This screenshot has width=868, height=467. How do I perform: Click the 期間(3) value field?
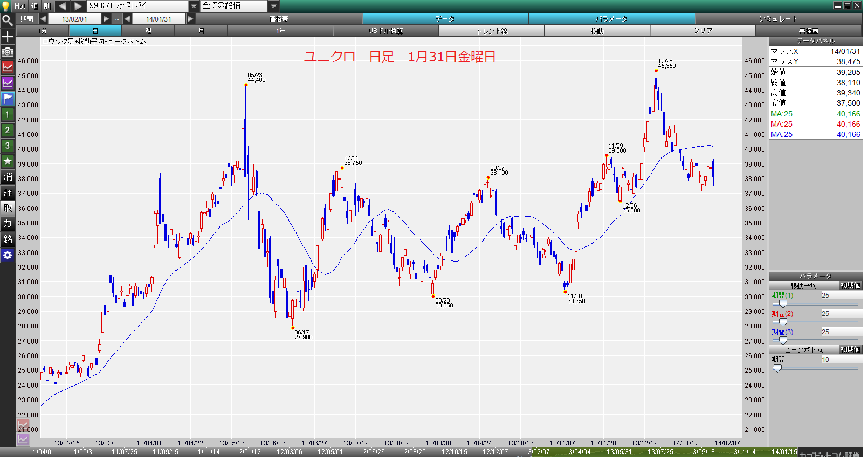tap(841, 332)
